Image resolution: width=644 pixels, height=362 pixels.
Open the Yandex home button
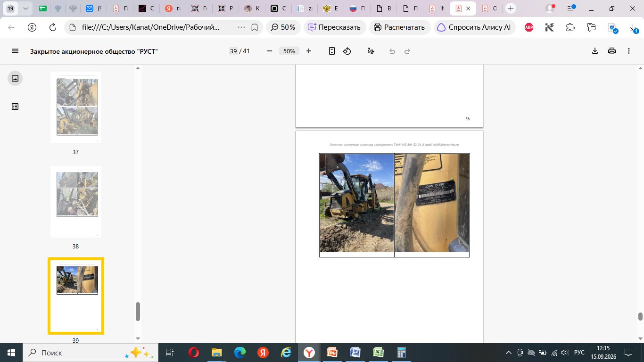[32, 27]
